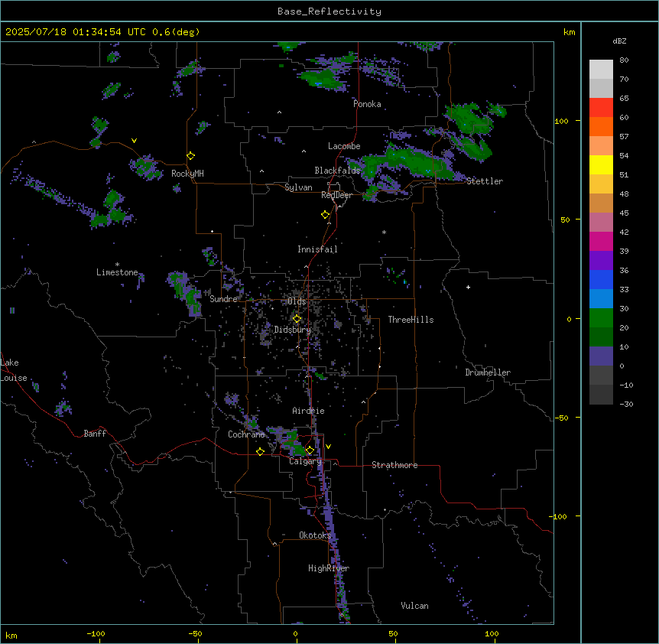Click the 50 tick on the bottom axis
The height and width of the screenshot is (644, 659).
click(393, 633)
